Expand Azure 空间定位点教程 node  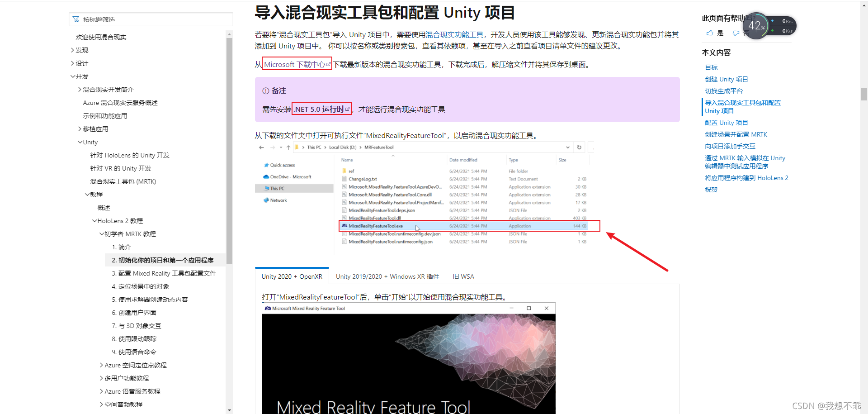[x=101, y=365]
